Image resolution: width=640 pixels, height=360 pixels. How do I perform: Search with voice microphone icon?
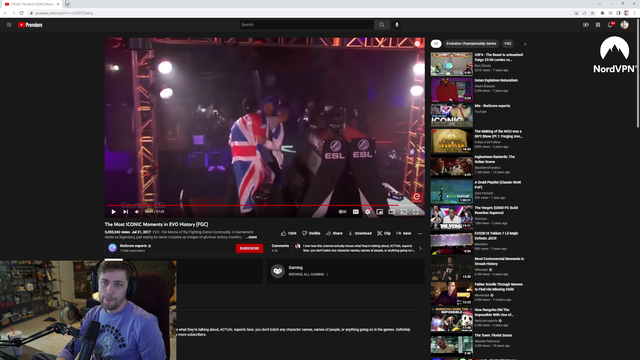[396, 25]
